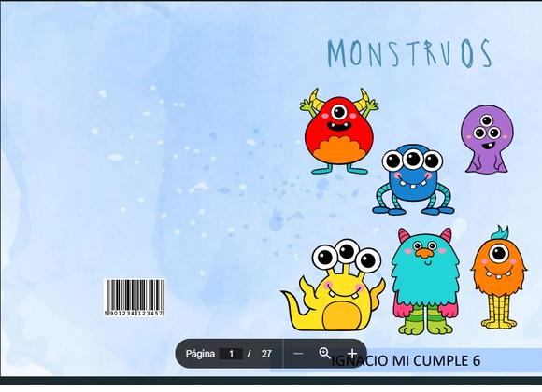Click the blue three-eyed spider-legged monster
Viewport: 542px width, 392px height.
[413, 180]
